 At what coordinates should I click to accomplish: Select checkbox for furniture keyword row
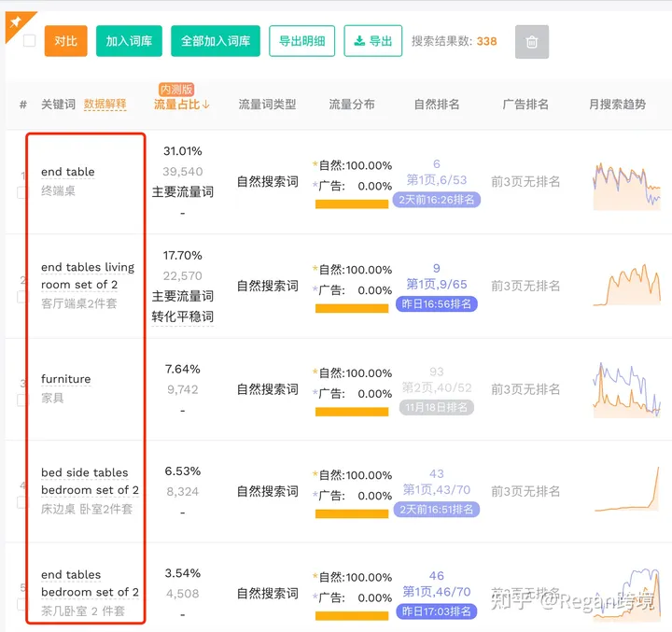pyautogui.click(x=21, y=400)
